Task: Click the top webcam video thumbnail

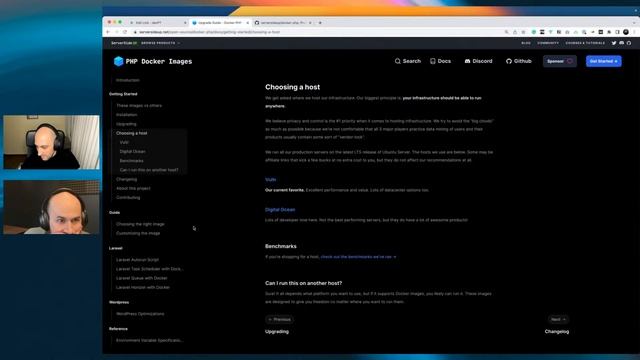Action: [51, 142]
